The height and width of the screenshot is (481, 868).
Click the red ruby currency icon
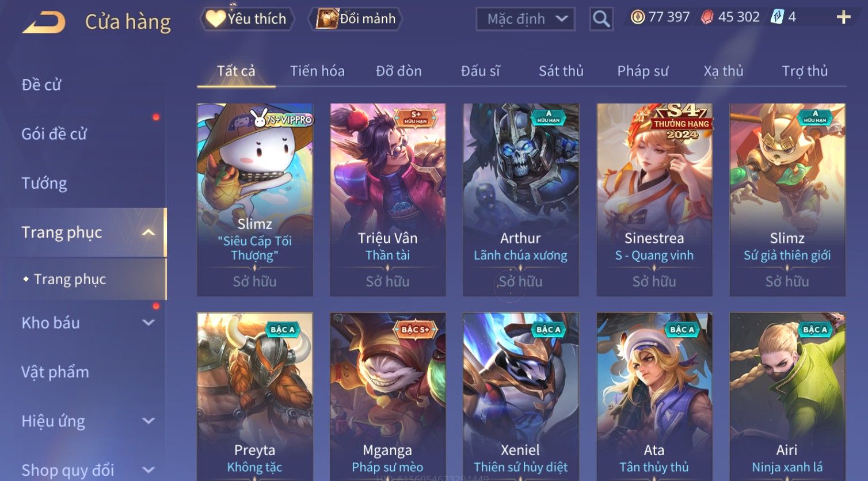point(707,17)
